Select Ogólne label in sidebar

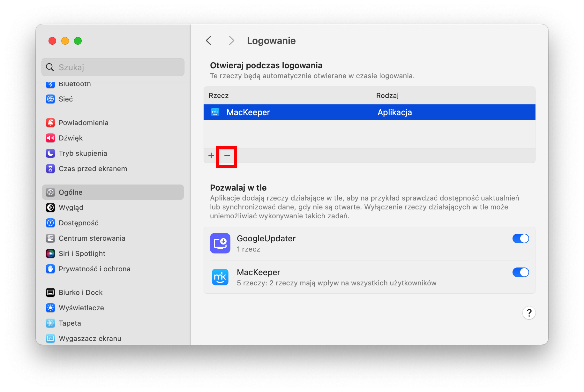(71, 192)
